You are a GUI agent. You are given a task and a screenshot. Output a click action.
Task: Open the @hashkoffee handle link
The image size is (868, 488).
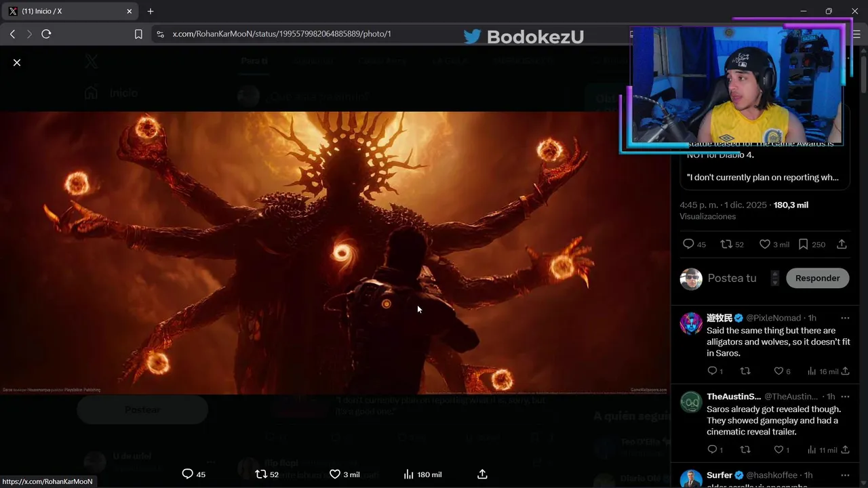click(772, 475)
